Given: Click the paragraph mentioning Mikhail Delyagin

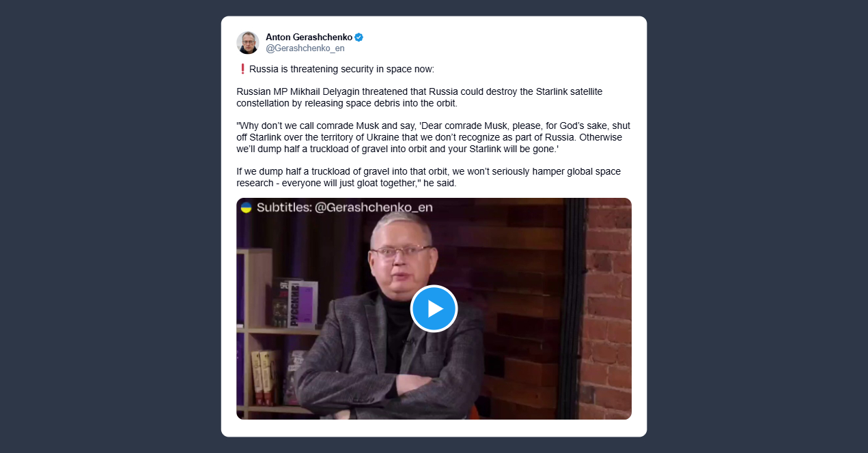Looking at the screenshot, I should pyautogui.click(x=419, y=97).
